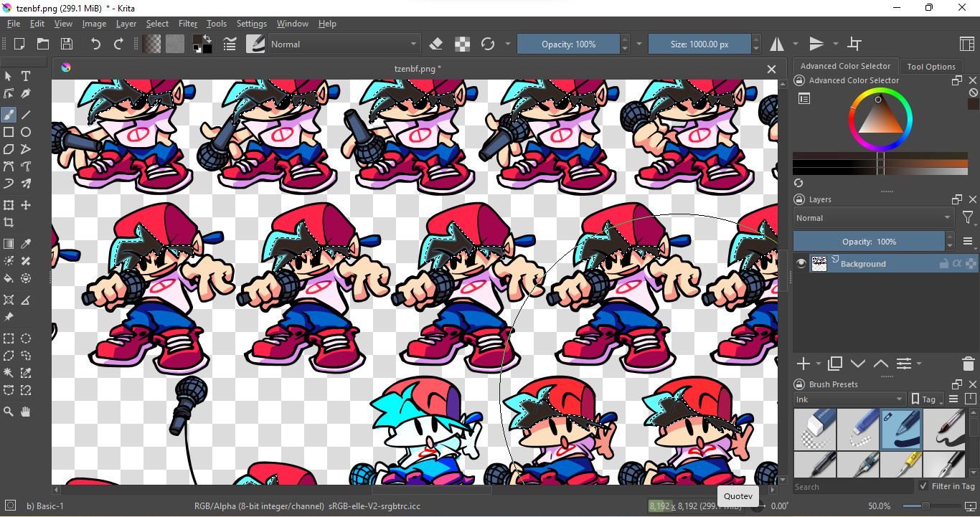Image resolution: width=980 pixels, height=517 pixels.
Task: Pick the Zoom magnifier tool
Action: click(9, 412)
